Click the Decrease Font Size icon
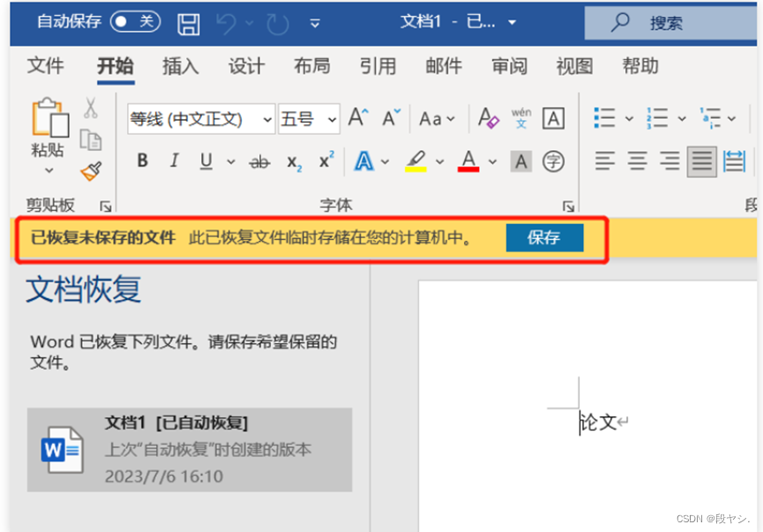Viewport: 763px width, 532px height. coord(392,117)
